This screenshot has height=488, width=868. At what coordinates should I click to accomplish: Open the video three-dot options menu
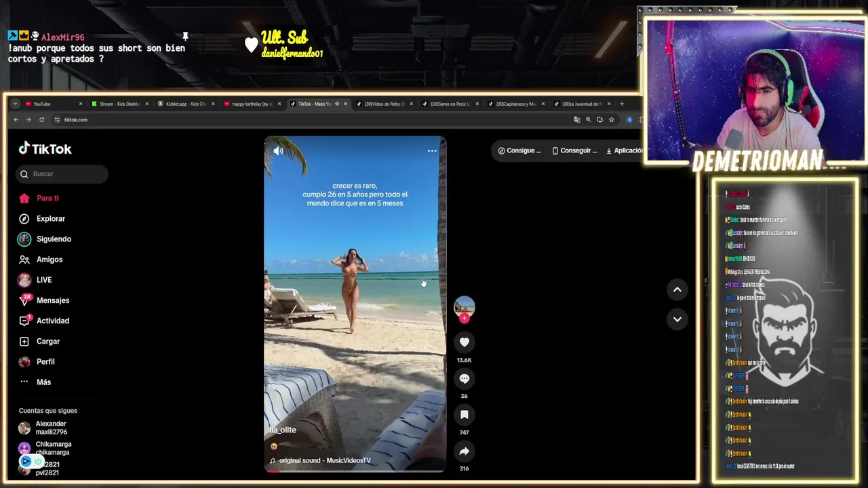point(432,150)
